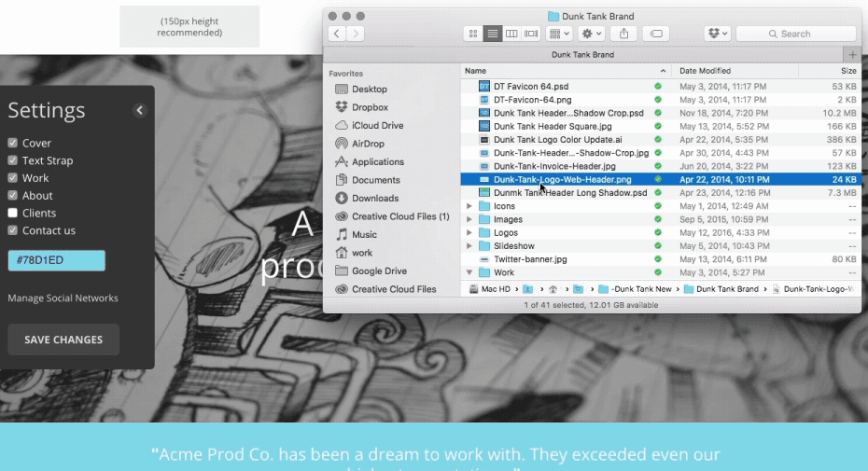Viewport: 868px width, 471px height.
Task: Switch Finder to list view
Action: pyautogui.click(x=492, y=34)
